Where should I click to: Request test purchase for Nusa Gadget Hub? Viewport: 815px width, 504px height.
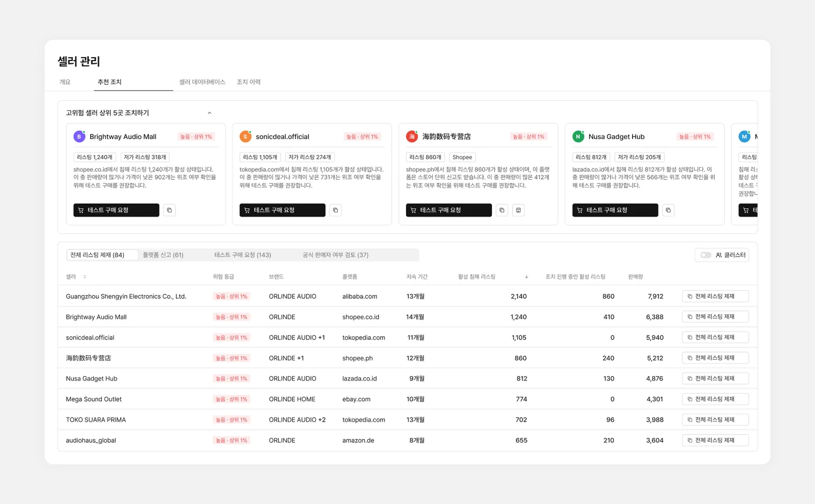click(615, 210)
